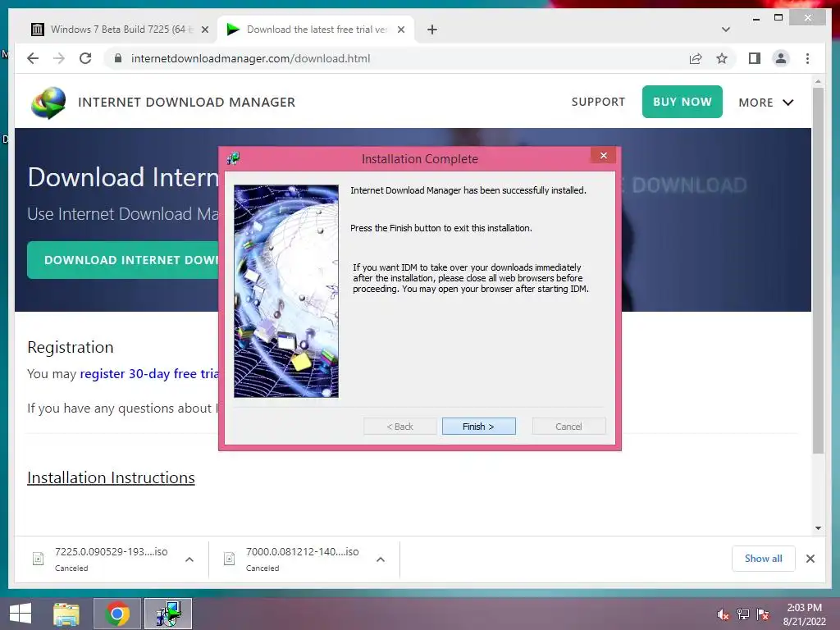Go forward in browser history
The image size is (840, 630).
(x=59, y=58)
